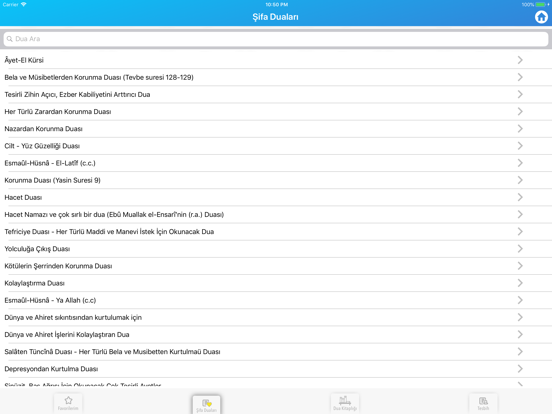Open the Tesbih tab
Image resolution: width=552 pixels, height=414 pixels.
483,403
